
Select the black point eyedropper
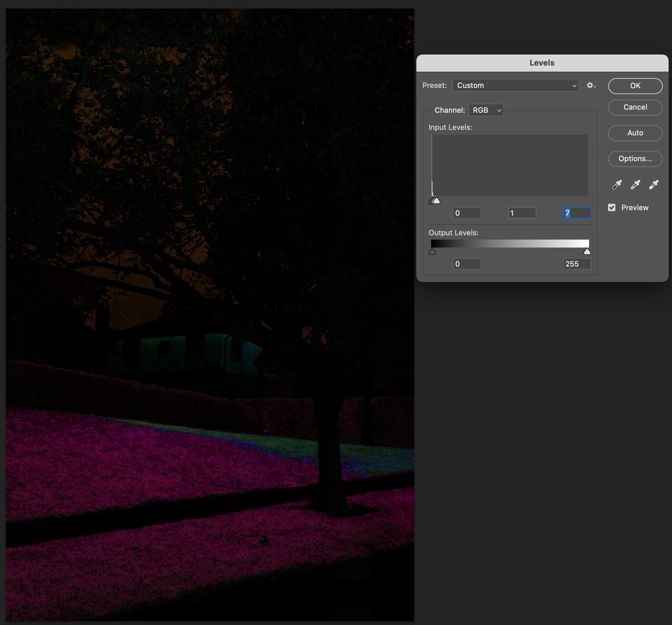click(617, 185)
